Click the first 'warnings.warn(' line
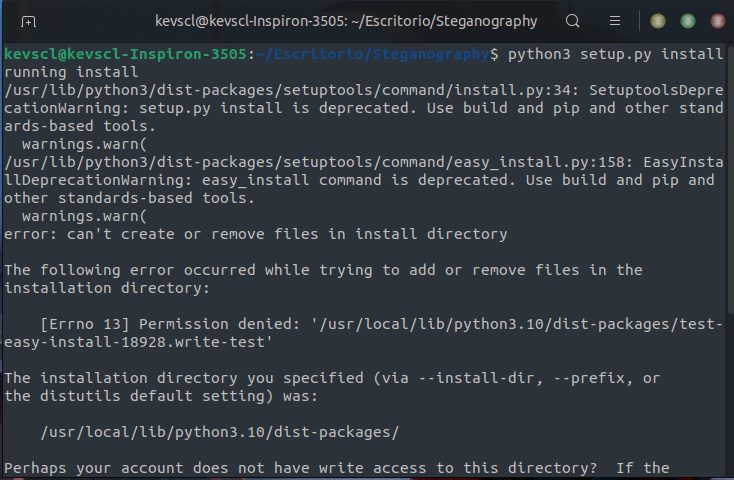The image size is (734, 480). [84, 144]
